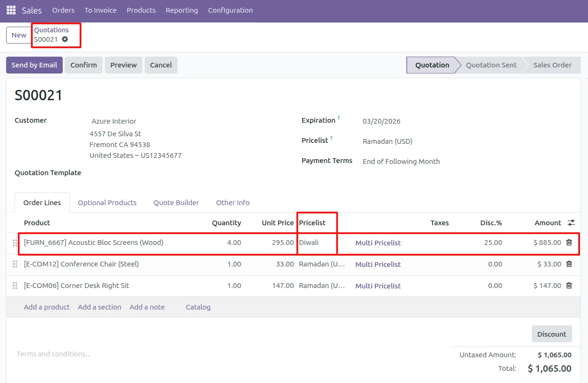
Task: Show the Expiration help tooltip mark
Action: coord(338,118)
